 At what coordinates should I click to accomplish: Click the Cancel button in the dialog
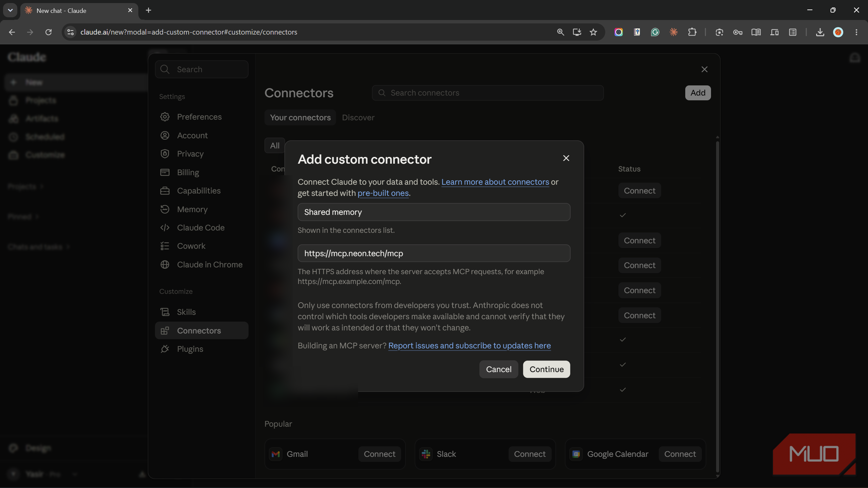tap(499, 369)
